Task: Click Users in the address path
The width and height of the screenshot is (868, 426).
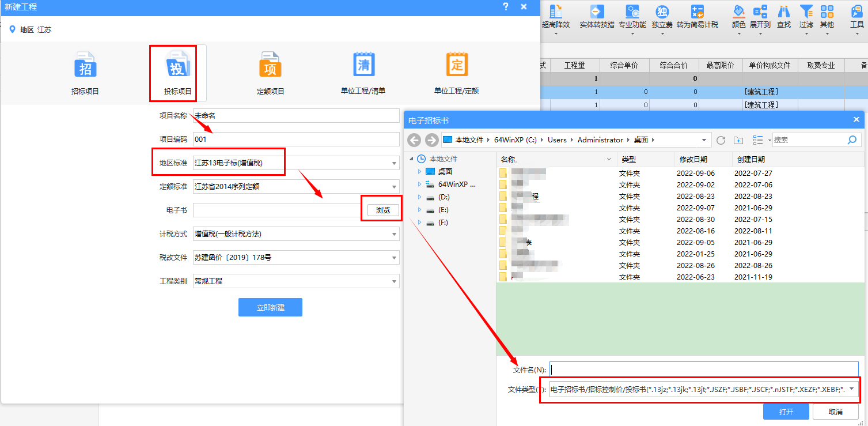Action: click(557, 140)
